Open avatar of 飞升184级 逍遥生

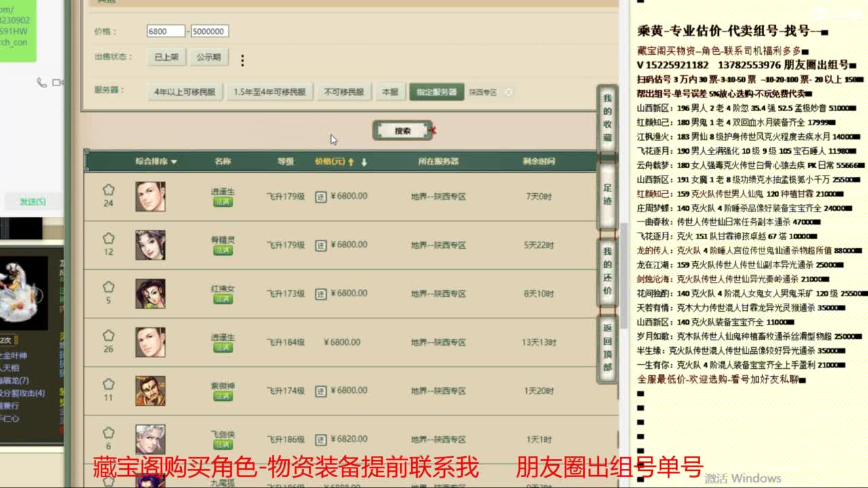pyautogui.click(x=150, y=342)
